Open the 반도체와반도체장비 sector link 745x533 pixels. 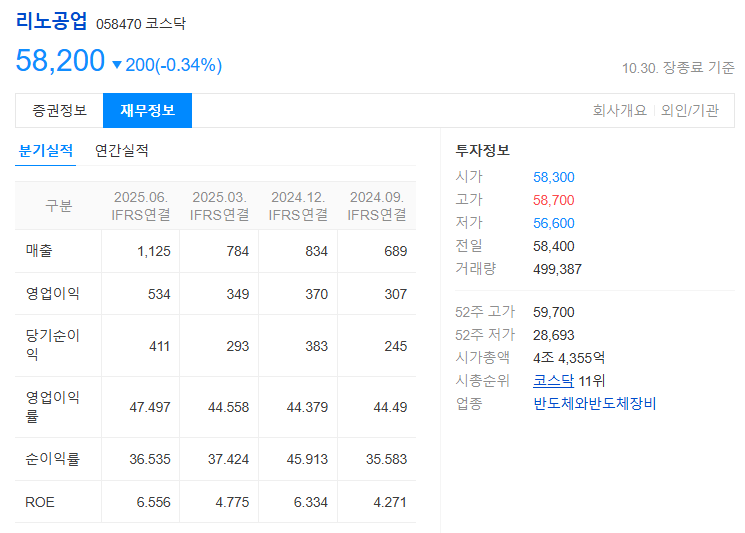click(594, 404)
